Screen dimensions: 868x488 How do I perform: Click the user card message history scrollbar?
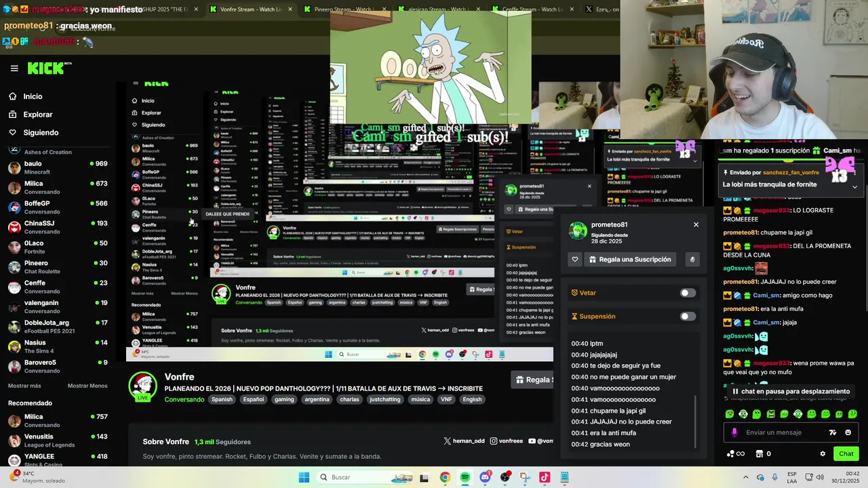(x=696, y=422)
